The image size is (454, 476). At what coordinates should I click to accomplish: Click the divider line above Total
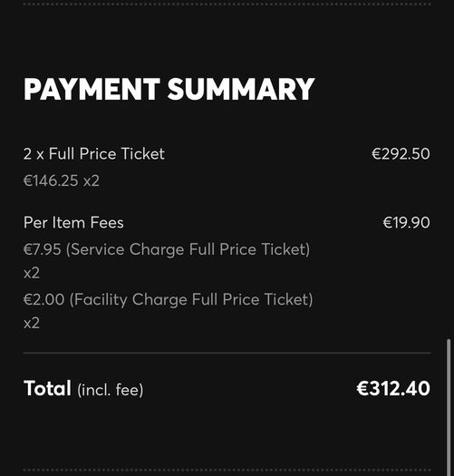point(227,353)
